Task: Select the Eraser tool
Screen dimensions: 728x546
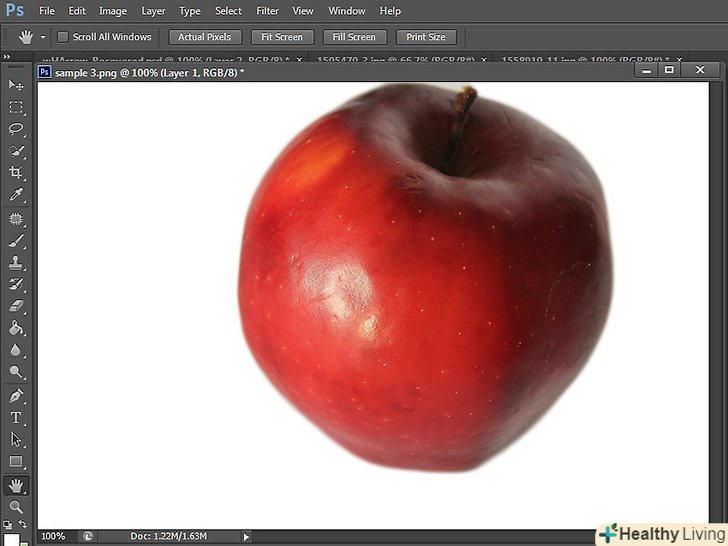Action: (16, 306)
